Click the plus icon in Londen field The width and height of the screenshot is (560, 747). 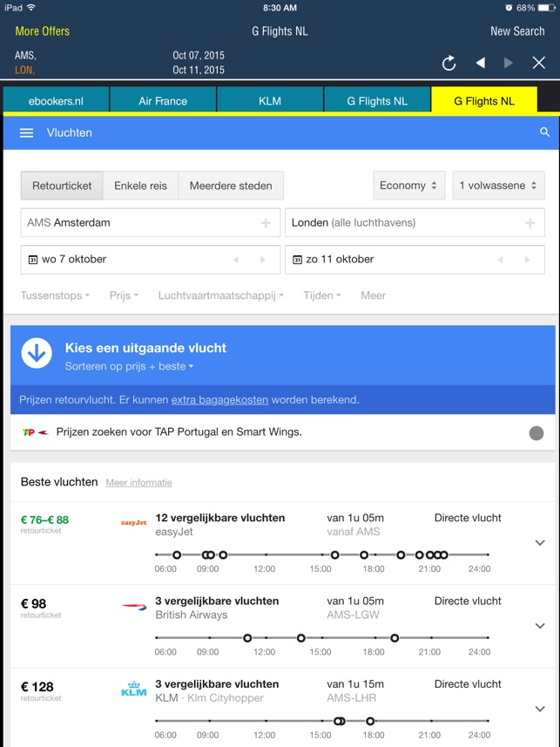[530, 222]
